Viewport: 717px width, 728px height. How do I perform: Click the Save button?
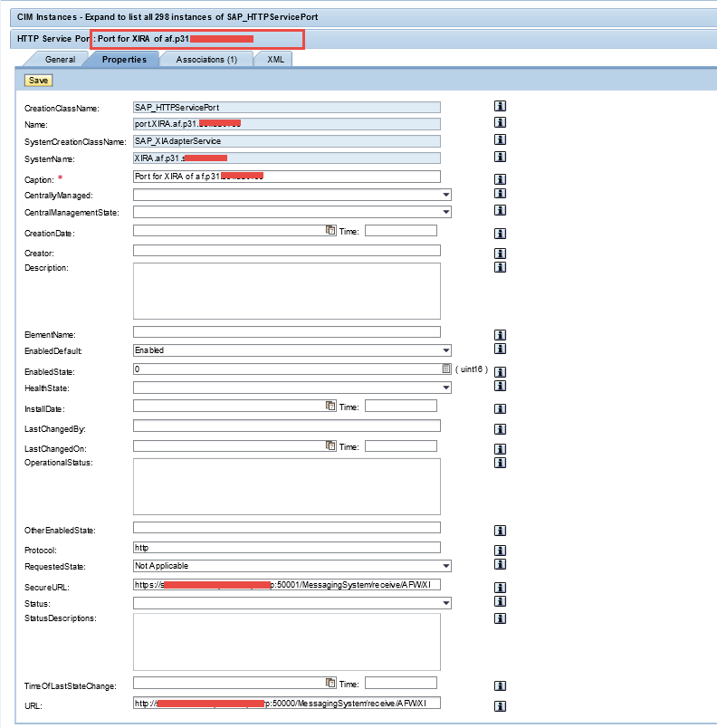click(x=39, y=81)
